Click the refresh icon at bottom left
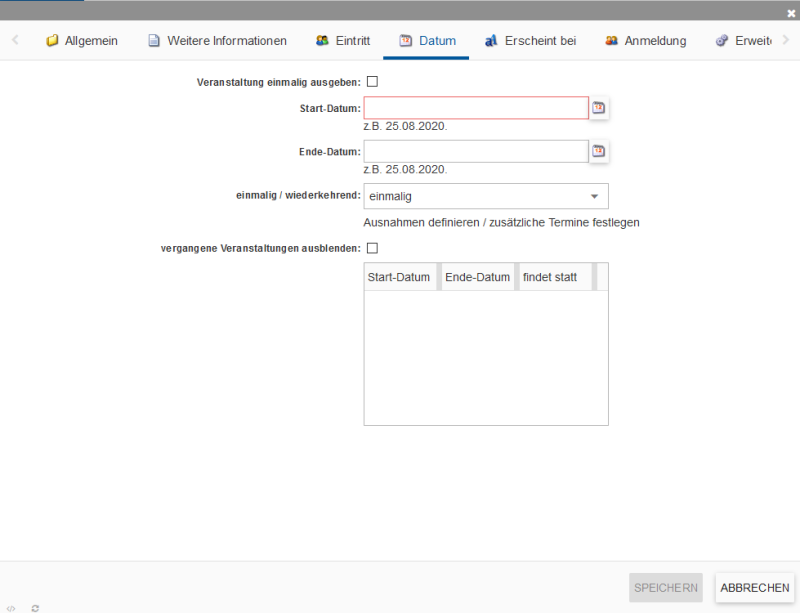Viewport: 800px width, 613px height. [35, 607]
